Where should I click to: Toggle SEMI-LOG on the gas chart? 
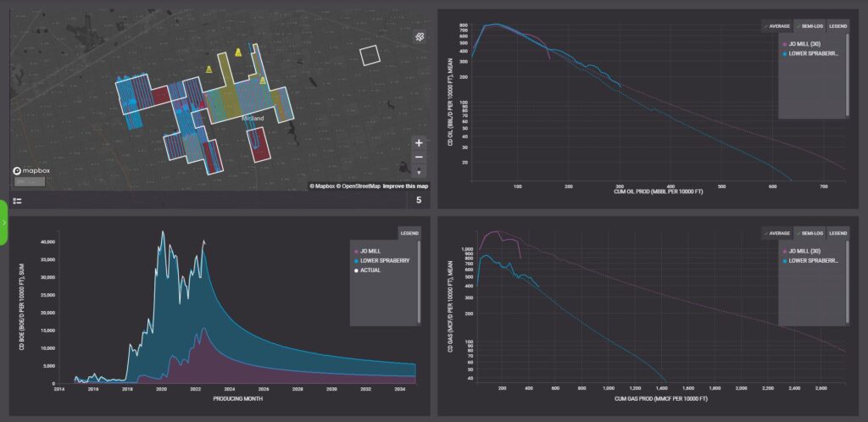[808, 233]
